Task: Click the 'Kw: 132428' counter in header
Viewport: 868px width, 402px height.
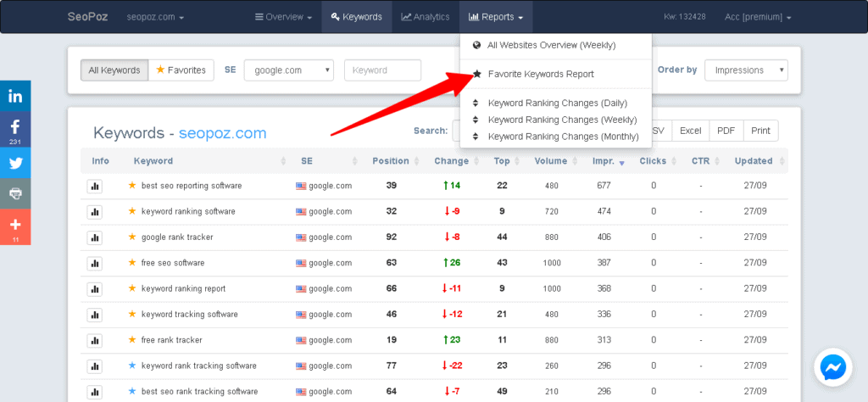Action: coord(684,17)
